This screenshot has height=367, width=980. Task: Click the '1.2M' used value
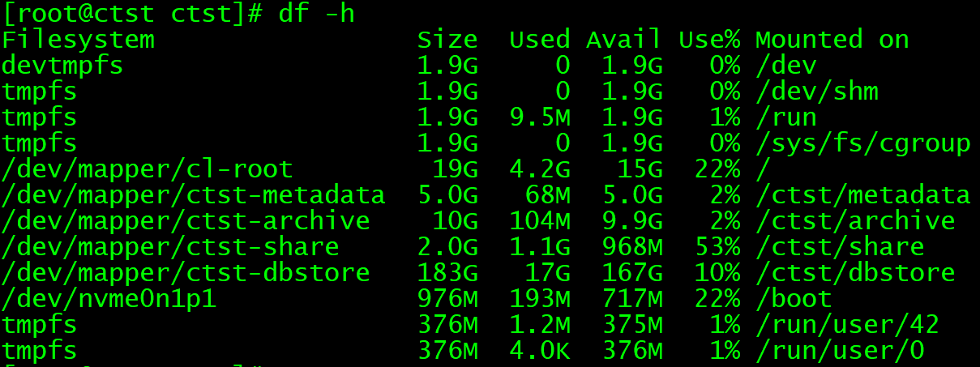pos(540,325)
